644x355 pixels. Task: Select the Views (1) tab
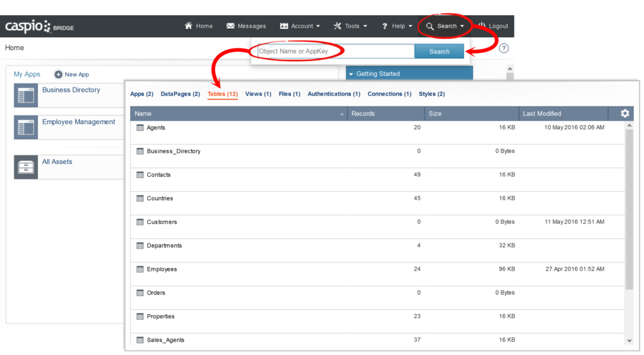[258, 94]
